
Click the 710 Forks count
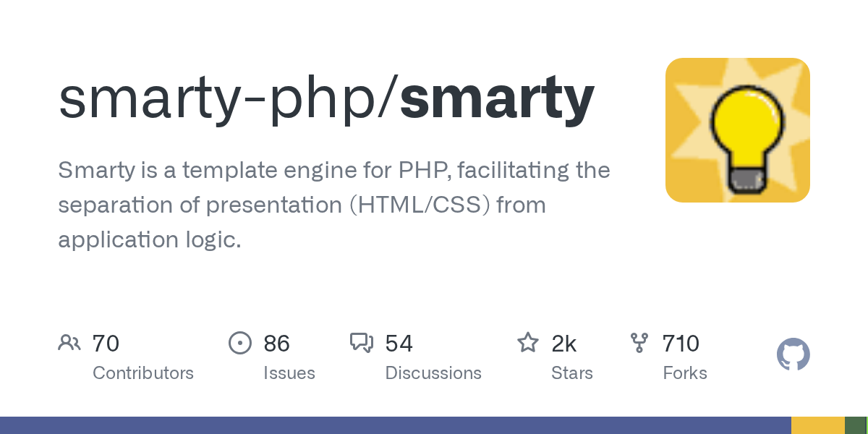(681, 344)
